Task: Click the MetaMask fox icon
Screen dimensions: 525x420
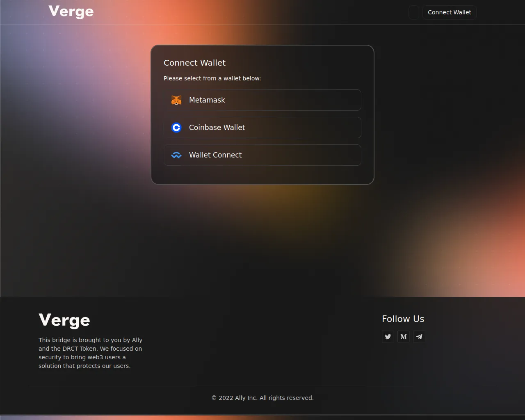Action: click(176, 100)
